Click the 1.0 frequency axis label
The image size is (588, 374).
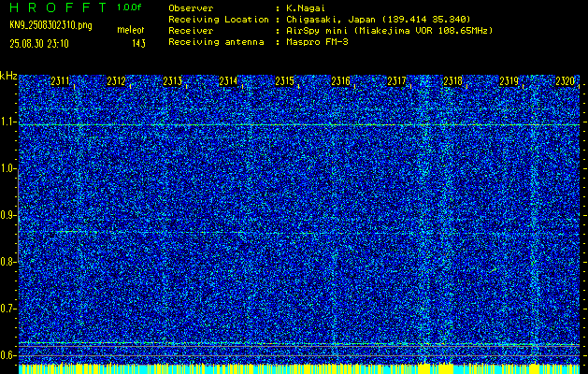pyautogui.click(x=7, y=169)
